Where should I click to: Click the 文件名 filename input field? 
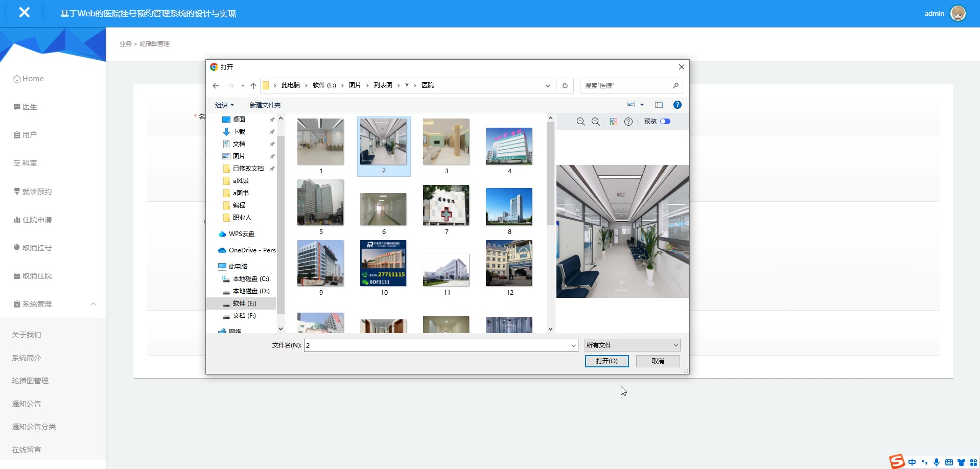coord(437,345)
